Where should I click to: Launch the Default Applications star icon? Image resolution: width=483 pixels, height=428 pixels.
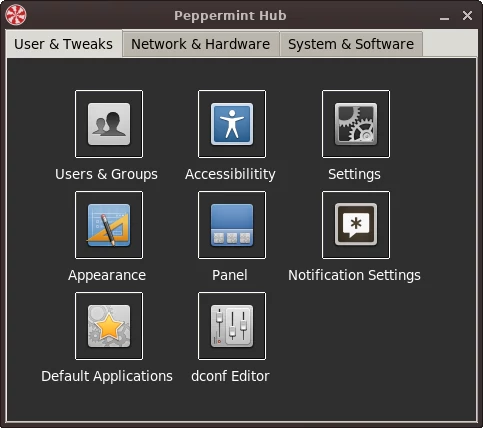109,326
